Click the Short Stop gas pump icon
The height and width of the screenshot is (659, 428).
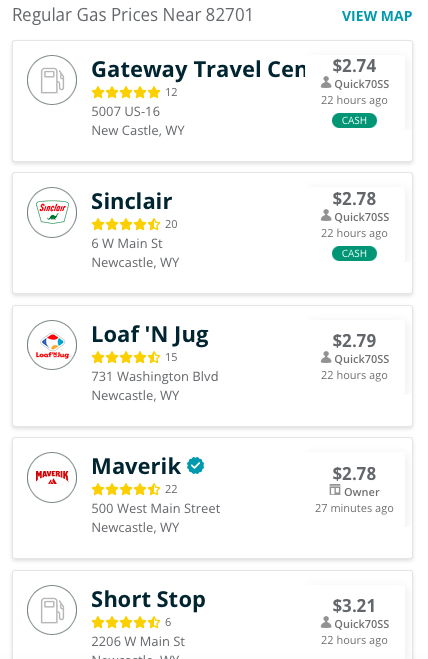pos(52,610)
